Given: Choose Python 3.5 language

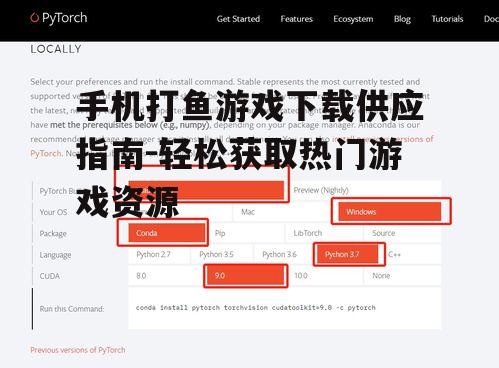Looking at the screenshot, I should tap(222, 255).
